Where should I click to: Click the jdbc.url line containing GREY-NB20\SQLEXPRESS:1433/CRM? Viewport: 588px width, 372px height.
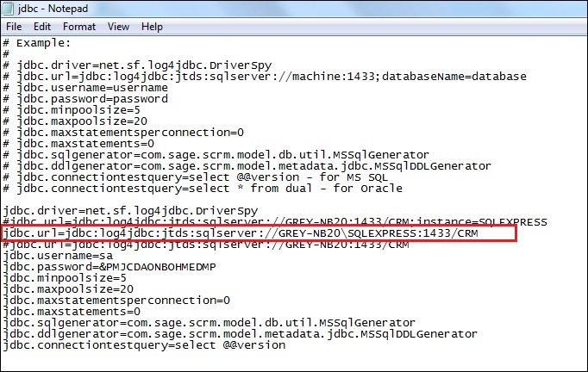[241, 233]
